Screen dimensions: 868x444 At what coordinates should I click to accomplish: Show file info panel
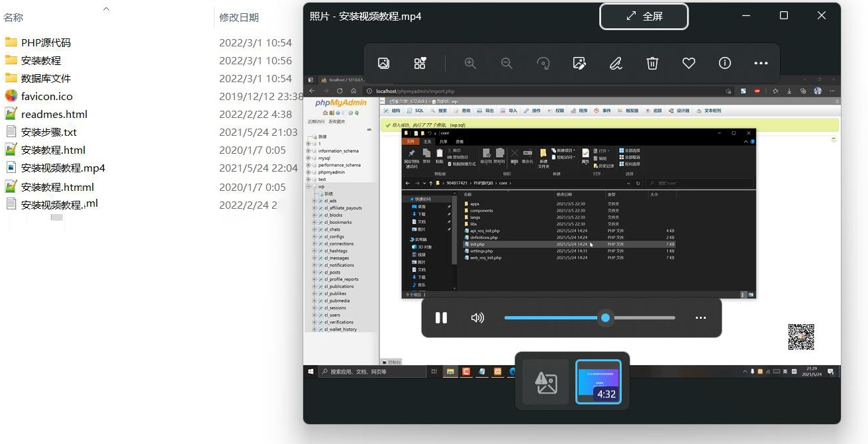pyautogui.click(x=725, y=63)
